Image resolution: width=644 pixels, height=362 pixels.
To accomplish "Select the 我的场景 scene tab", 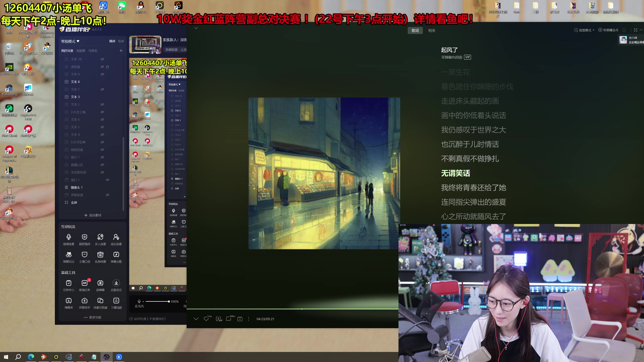I will [67, 51].
